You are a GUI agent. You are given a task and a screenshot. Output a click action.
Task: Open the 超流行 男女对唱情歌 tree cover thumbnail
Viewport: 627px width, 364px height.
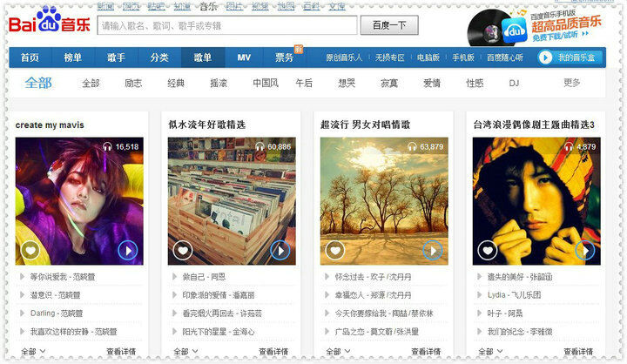[384, 201]
